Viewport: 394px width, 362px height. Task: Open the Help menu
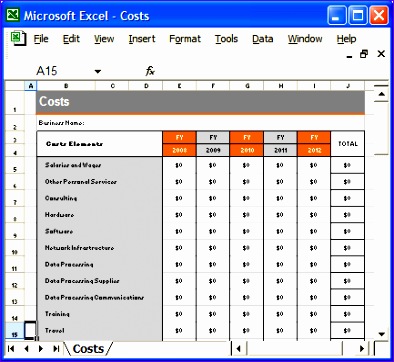point(346,39)
